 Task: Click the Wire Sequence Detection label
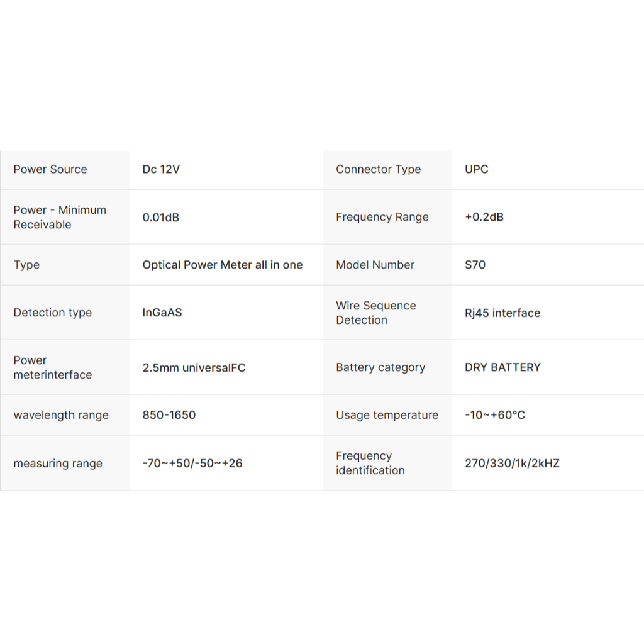(x=375, y=313)
